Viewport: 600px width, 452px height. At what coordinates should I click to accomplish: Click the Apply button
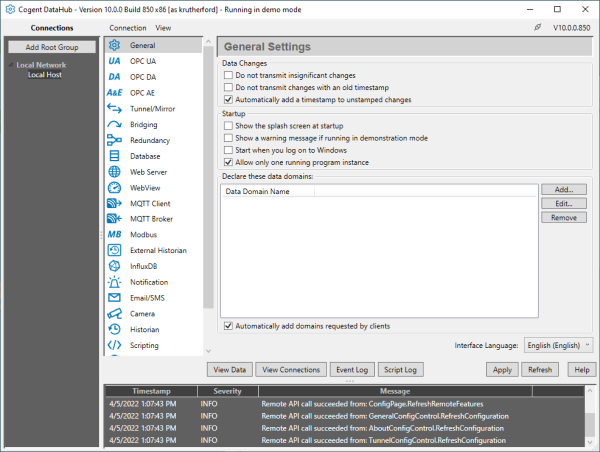(x=502, y=370)
